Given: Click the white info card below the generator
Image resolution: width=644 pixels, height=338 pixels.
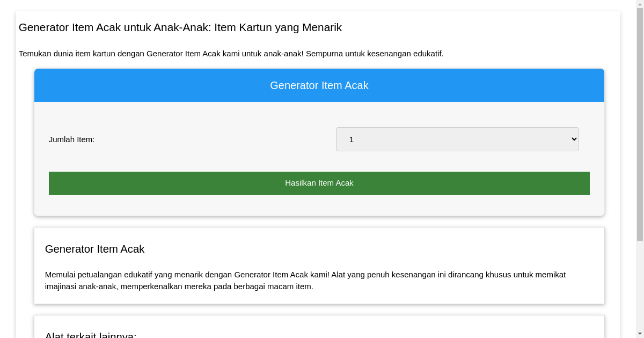Looking at the screenshot, I should click(x=319, y=265).
